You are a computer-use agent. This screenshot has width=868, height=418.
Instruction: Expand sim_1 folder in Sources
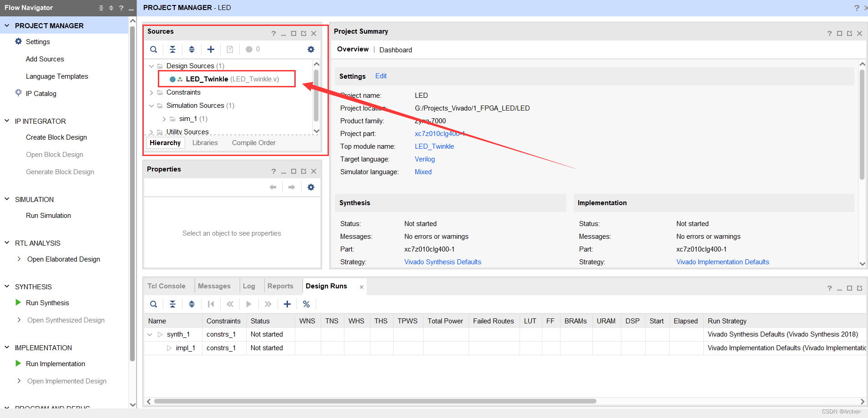pos(164,119)
